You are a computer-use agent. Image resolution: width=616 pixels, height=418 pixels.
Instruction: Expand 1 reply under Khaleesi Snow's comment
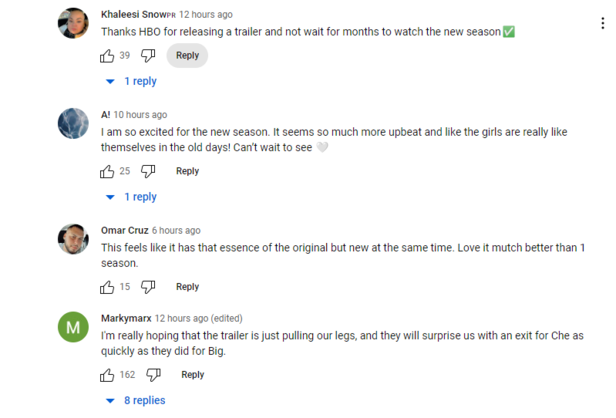coord(132,81)
